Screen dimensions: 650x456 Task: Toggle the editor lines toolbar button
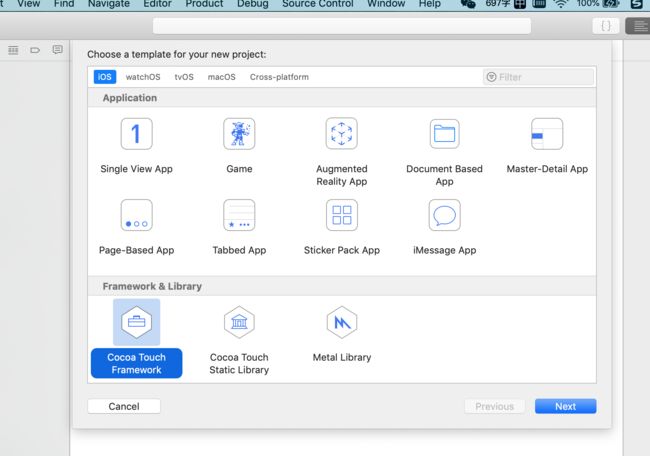point(638,26)
